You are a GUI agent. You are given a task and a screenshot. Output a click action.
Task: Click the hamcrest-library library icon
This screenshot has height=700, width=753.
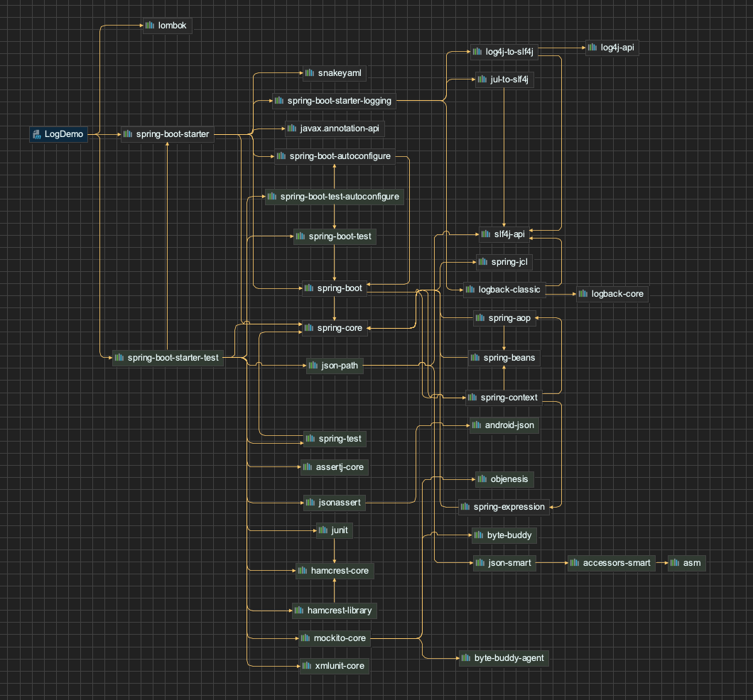[x=299, y=611]
